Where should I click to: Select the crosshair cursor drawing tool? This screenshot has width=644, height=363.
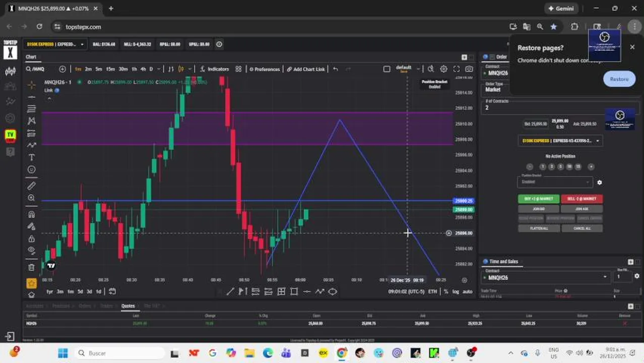31,84
